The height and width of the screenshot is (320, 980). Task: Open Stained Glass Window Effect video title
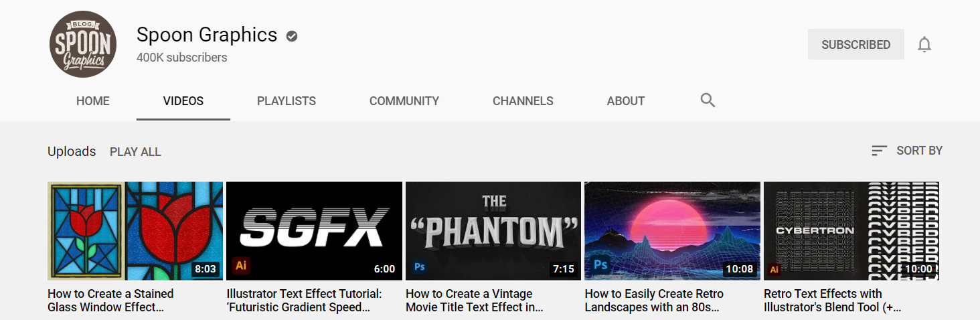[110, 301]
